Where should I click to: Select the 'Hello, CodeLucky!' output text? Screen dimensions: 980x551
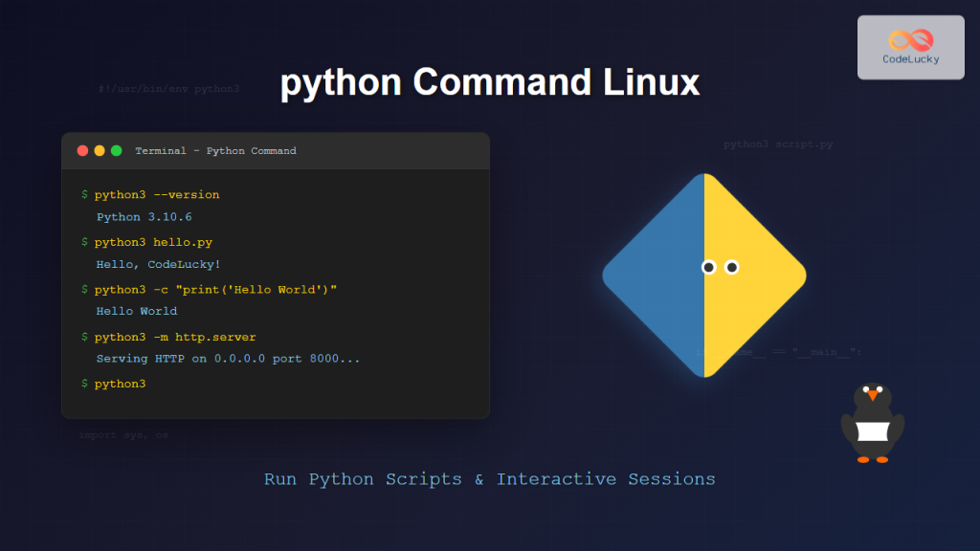tap(159, 264)
